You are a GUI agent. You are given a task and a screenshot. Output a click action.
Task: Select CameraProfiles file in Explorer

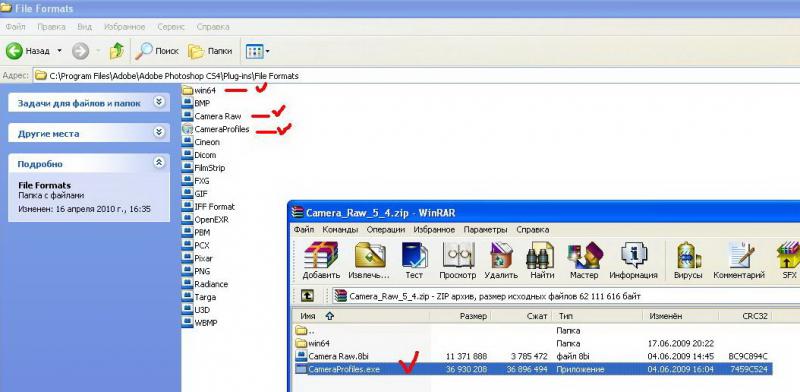pyautogui.click(x=216, y=129)
